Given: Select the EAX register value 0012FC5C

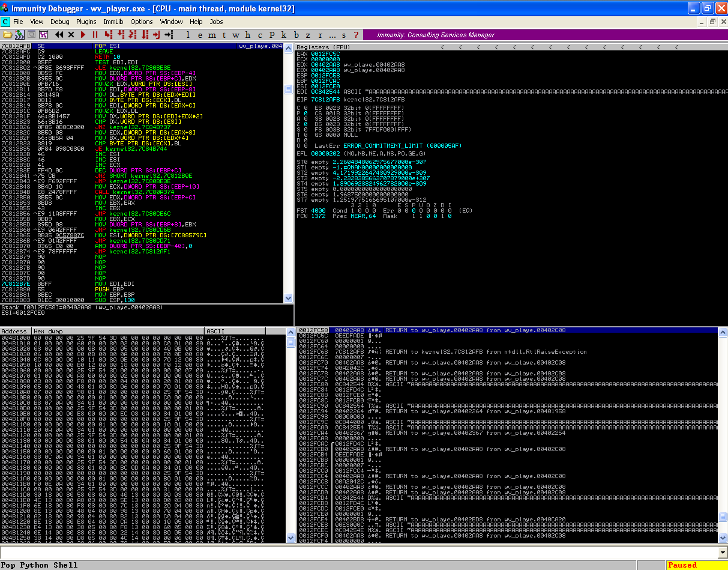Looking at the screenshot, I should tap(325, 54).
